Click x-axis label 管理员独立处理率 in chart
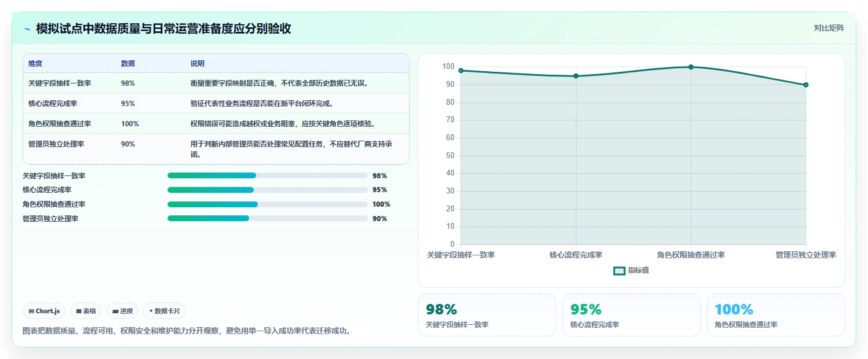The width and height of the screenshot is (868, 359). tap(806, 255)
